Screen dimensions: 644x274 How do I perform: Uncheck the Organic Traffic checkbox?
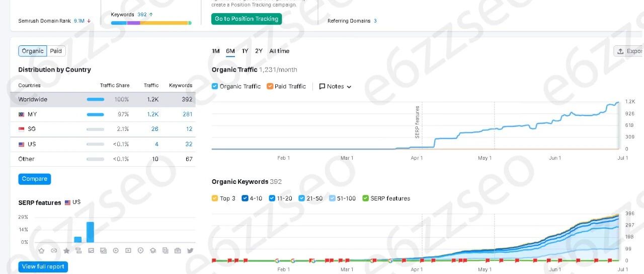[x=215, y=86]
